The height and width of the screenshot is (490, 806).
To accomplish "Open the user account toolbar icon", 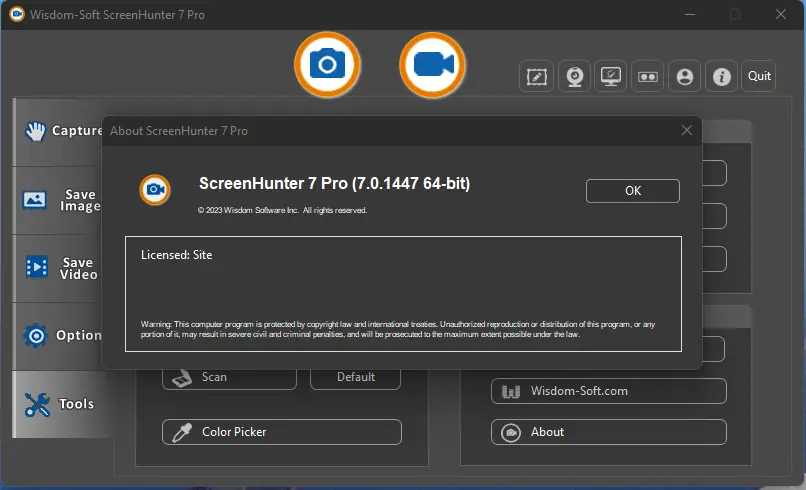I will (x=685, y=77).
